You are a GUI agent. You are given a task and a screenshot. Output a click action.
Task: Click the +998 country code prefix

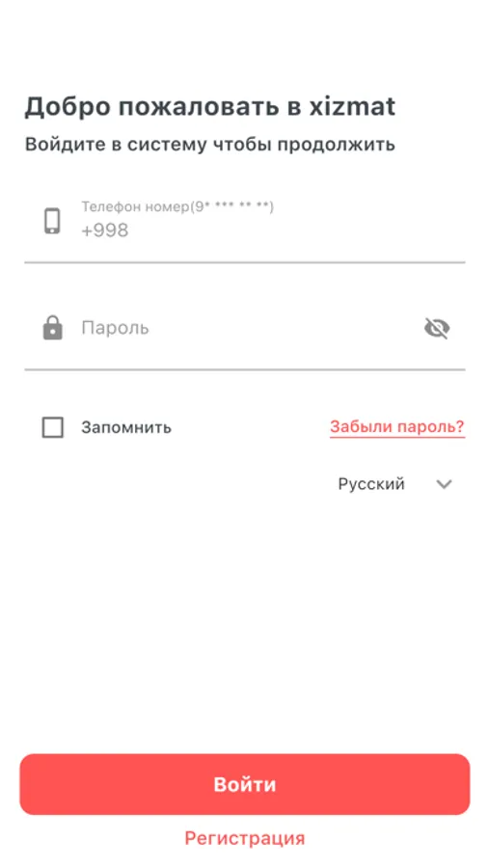coord(105,231)
